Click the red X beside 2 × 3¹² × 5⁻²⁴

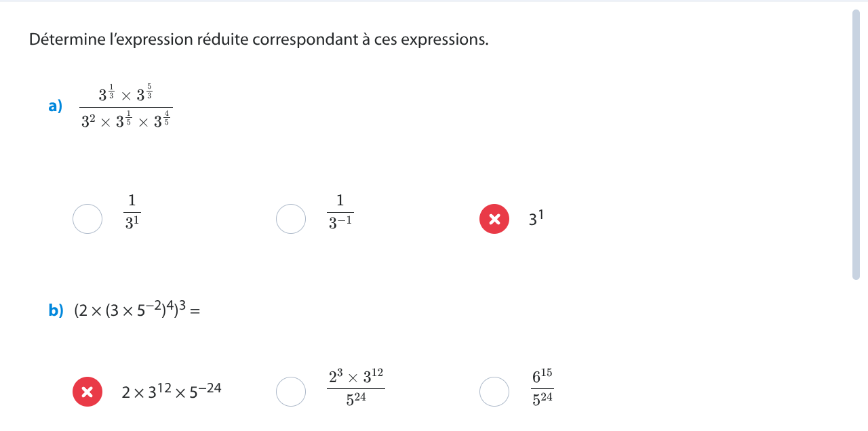[87, 392]
